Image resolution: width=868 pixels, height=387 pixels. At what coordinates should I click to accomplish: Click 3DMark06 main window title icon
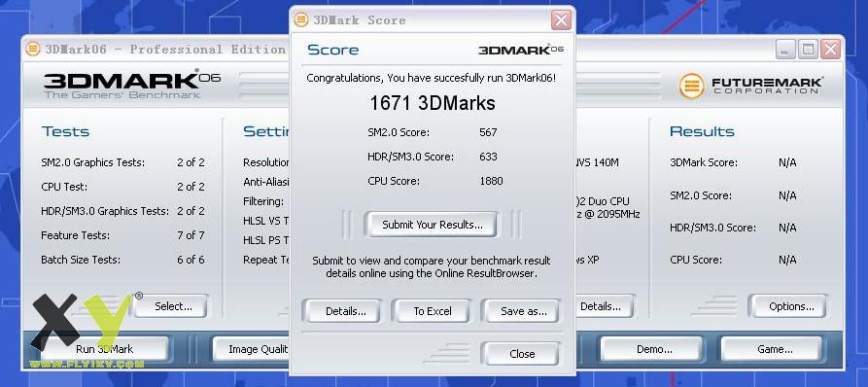coord(33,50)
